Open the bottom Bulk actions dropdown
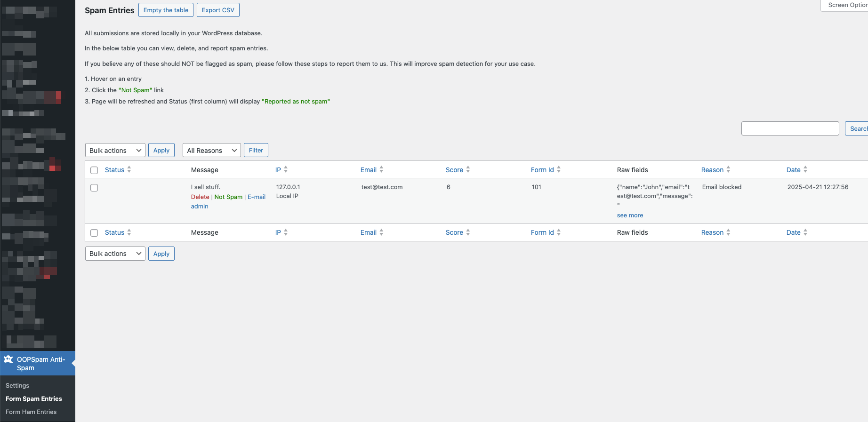 [x=115, y=254]
